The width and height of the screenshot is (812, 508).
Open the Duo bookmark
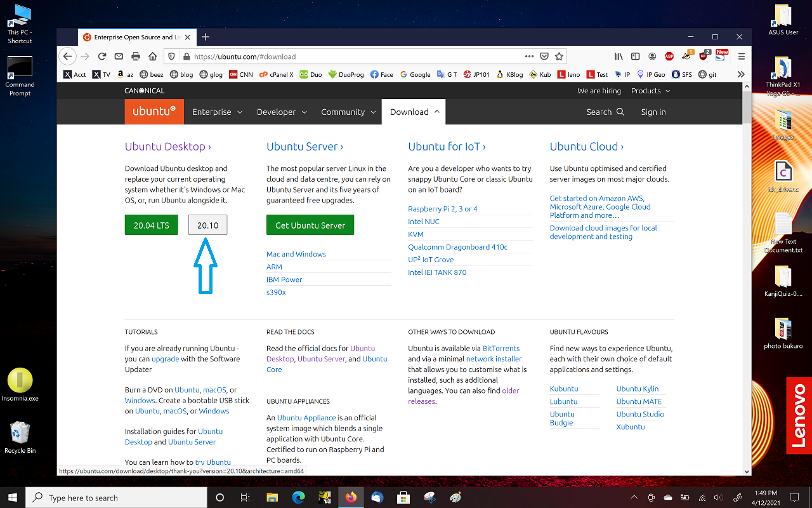click(311, 74)
